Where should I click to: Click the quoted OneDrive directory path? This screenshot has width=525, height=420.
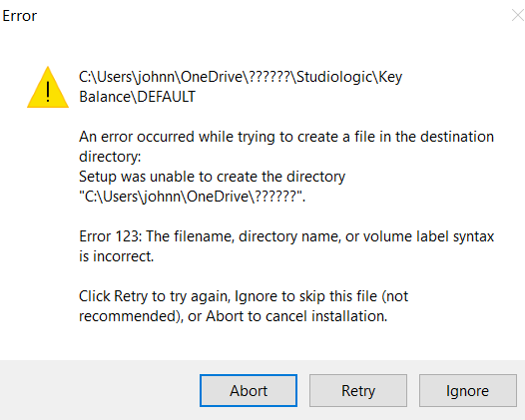(193, 197)
